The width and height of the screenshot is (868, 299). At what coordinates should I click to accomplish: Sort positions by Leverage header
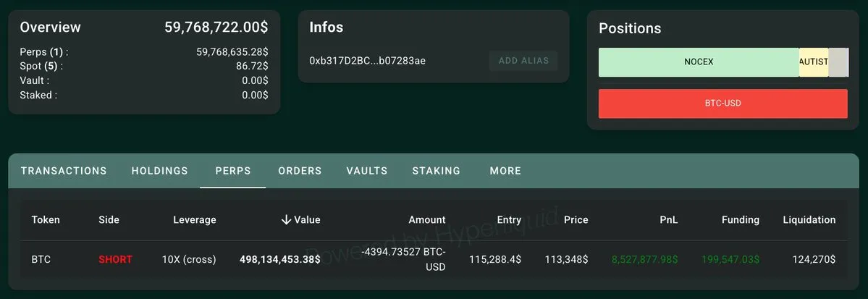(x=194, y=220)
